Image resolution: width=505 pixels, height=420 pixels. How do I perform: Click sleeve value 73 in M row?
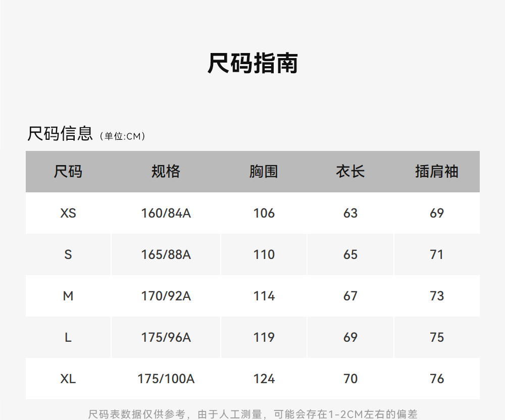[x=437, y=296]
